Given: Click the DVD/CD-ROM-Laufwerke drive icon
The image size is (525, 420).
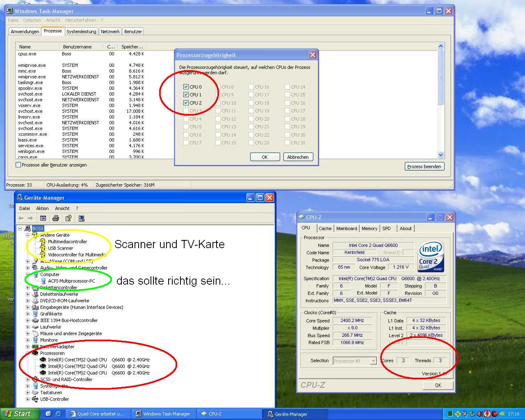Looking at the screenshot, I should pos(35,301).
